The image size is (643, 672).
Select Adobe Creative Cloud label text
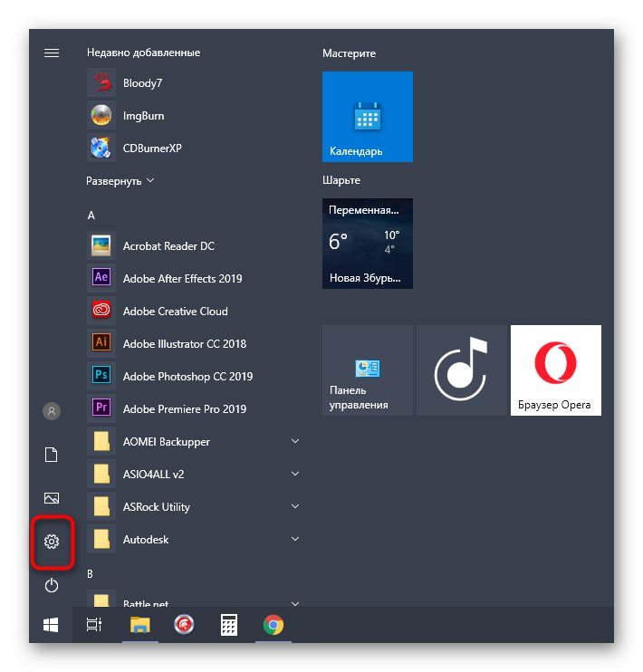pyautogui.click(x=176, y=311)
